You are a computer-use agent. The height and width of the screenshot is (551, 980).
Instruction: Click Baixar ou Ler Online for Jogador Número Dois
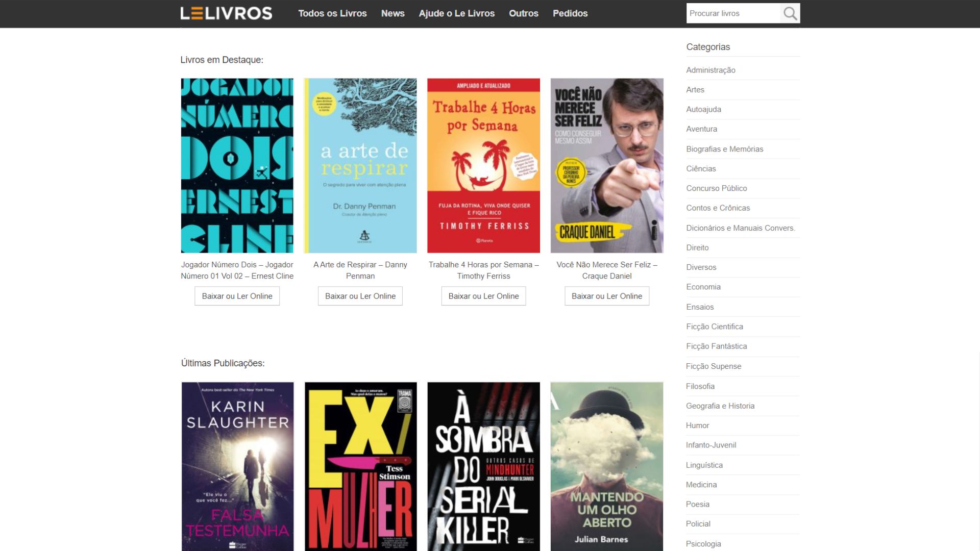click(x=237, y=296)
